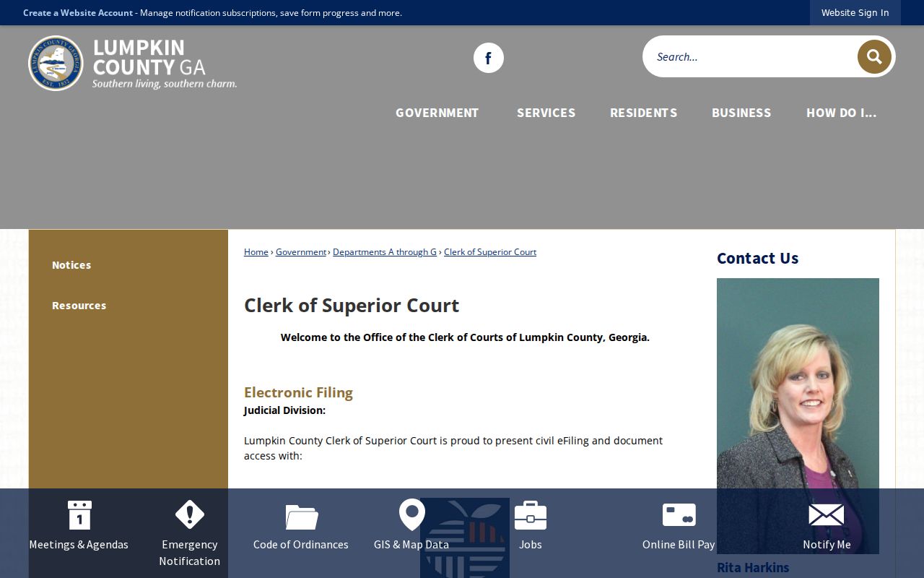The height and width of the screenshot is (578, 924).
Task: Open the Government menu
Action: click(437, 113)
